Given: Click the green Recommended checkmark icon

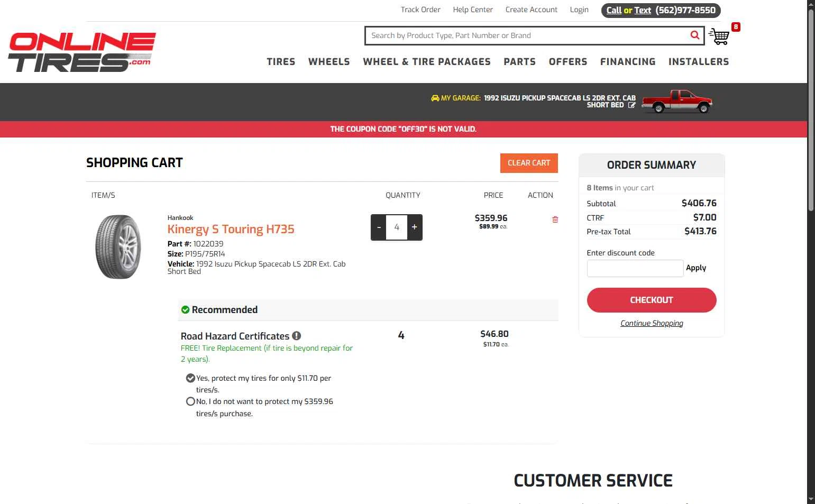Looking at the screenshot, I should [185, 310].
